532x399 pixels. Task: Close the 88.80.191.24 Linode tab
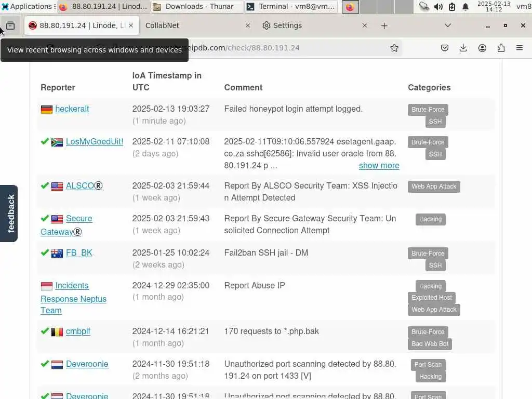[x=131, y=25]
